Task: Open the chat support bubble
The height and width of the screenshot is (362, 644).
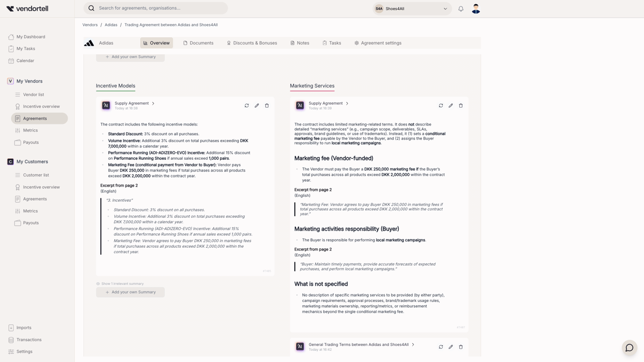Action: click(629, 348)
